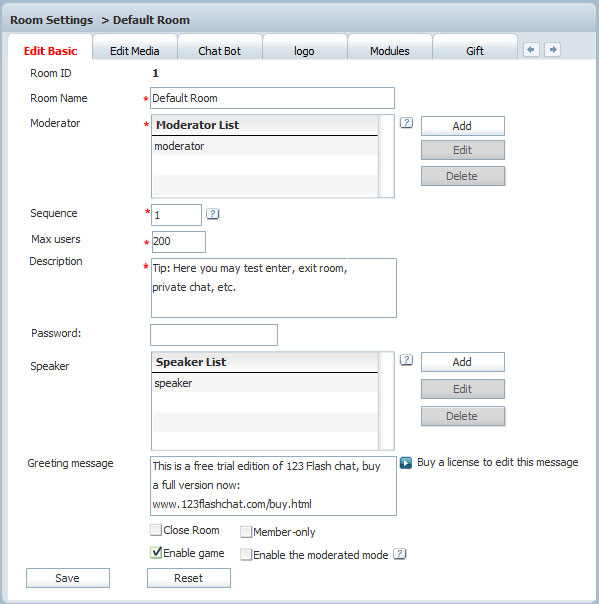Check the Member-only option
599x604 pixels.
(x=246, y=532)
